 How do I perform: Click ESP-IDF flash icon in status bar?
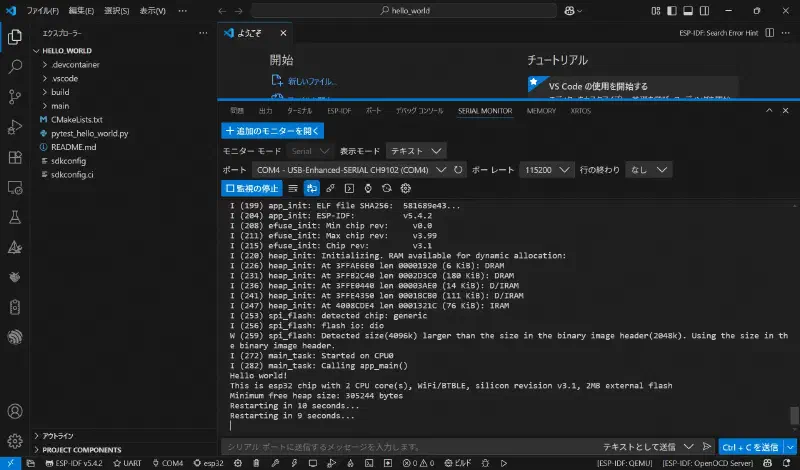(x=294, y=463)
